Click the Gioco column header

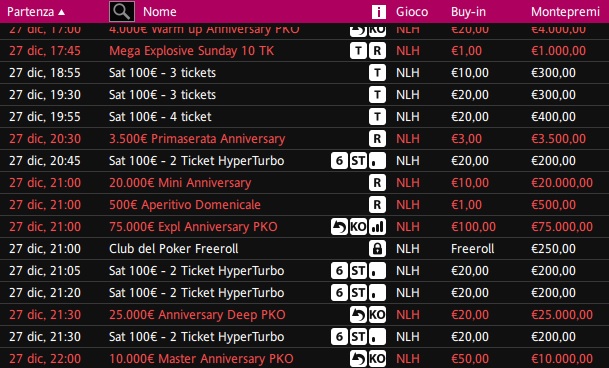tap(412, 12)
